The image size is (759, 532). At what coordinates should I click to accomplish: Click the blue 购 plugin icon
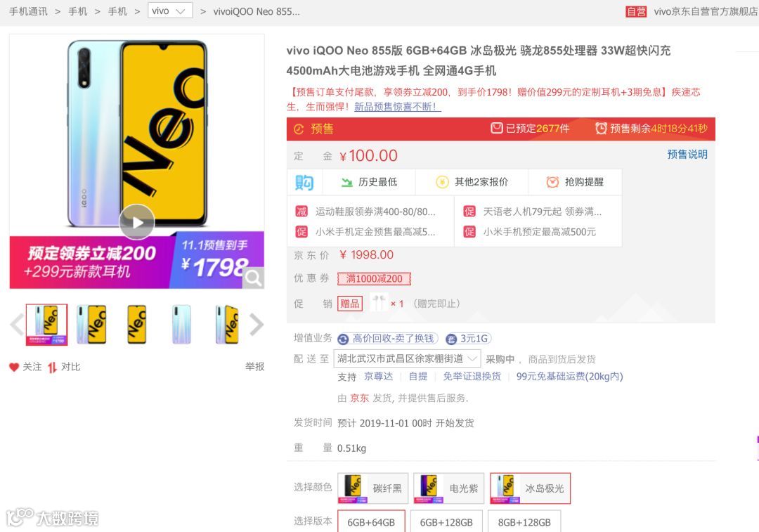click(304, 183)
